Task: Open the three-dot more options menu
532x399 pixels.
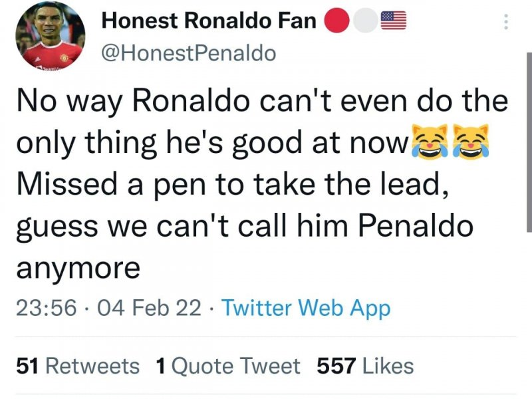Action: 506,22
